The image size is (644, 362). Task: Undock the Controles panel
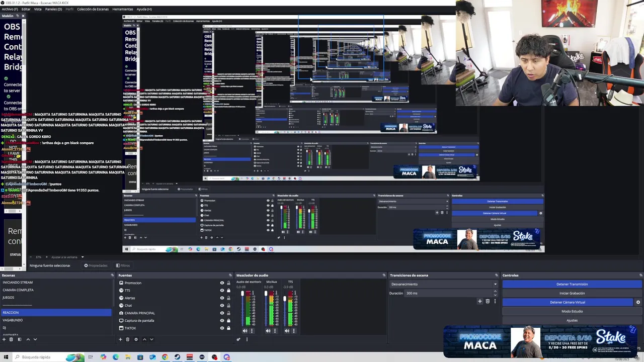point(640,275)
